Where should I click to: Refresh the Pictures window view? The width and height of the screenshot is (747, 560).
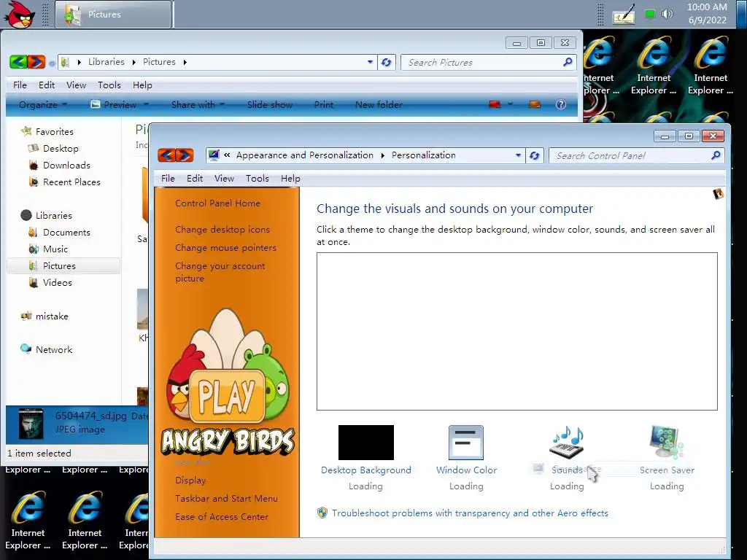pyautogui.click(x=387, y=63)
